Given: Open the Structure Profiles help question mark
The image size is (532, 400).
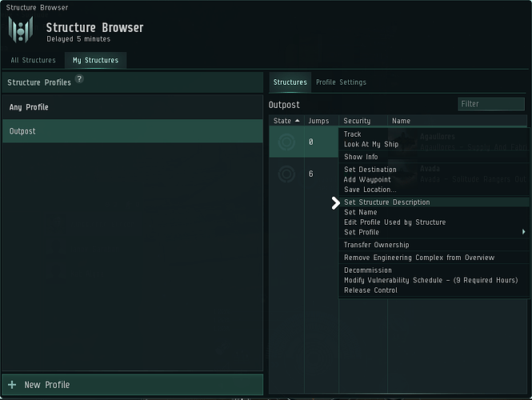Looking at the screenshot, I should tap(79, 78).
